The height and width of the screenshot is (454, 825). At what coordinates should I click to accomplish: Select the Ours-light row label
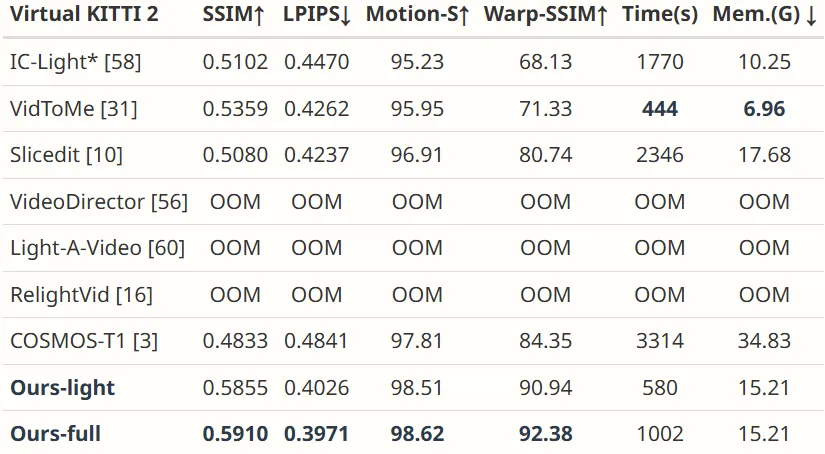coord(62,388)
